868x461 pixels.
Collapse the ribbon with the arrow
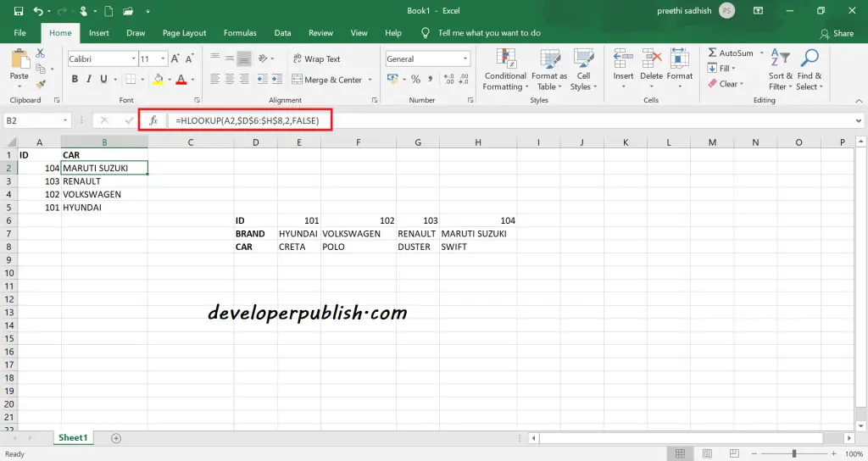tap(859, 101)
